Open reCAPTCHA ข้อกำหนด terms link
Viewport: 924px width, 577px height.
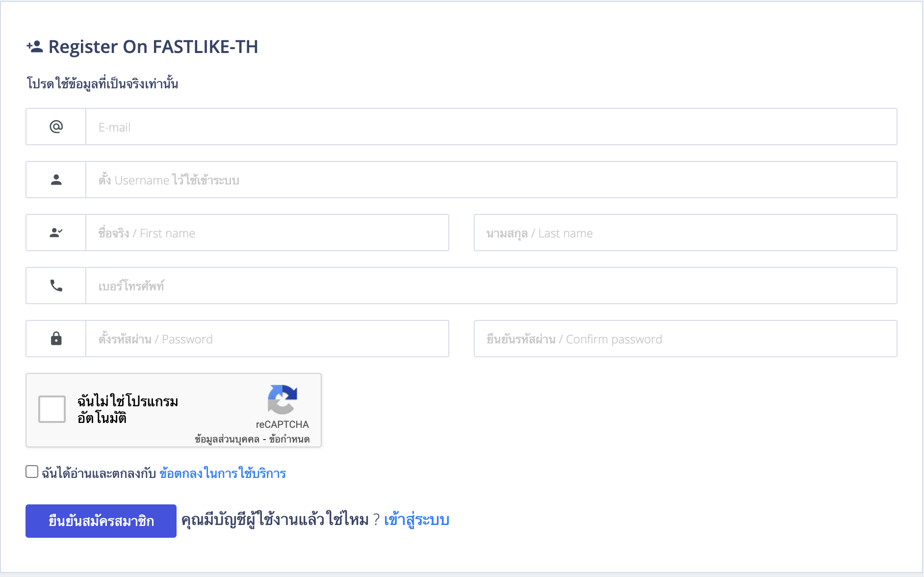coord(289,439)
